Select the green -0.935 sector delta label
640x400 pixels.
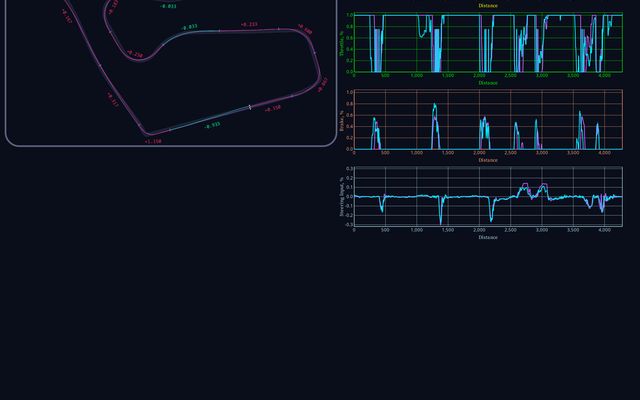click(212, 126)
